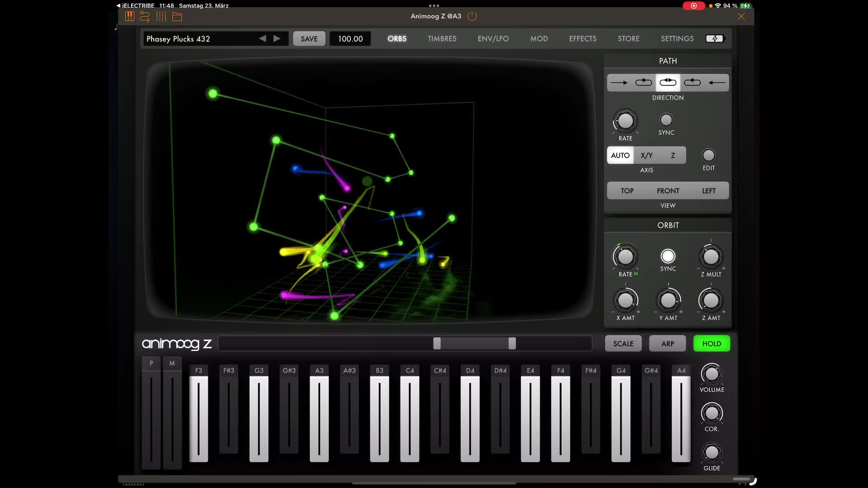The height and width of the screenshot is (488, 868).
Task: Open the folder browser icon in host toolbar
Action: pyautogui.click(x=177, y=17)
